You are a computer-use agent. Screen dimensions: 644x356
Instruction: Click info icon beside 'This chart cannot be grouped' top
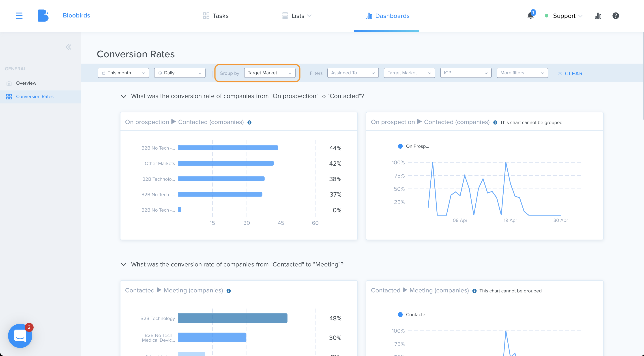(x=495, y=122)
